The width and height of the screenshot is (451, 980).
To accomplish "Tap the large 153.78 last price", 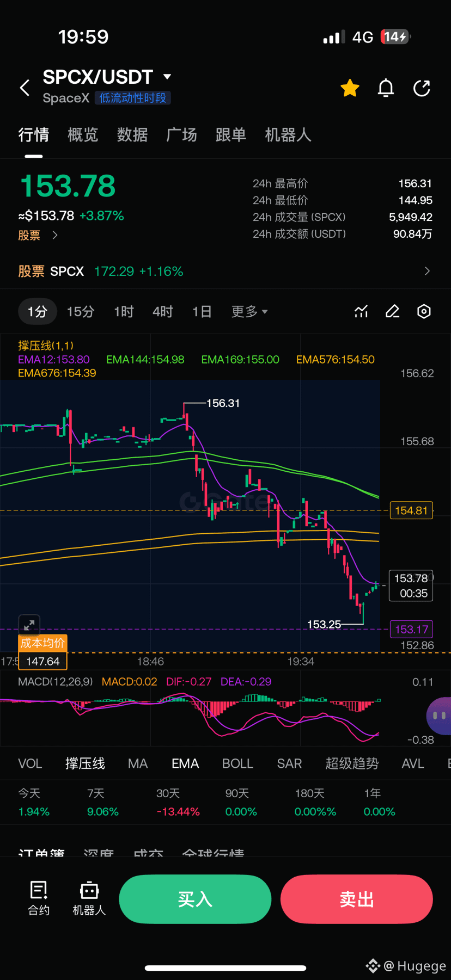I will coord(68,186).
